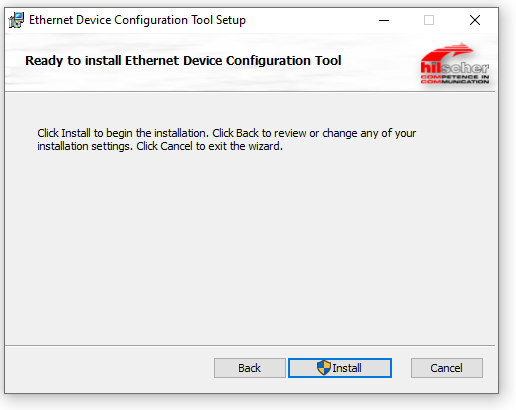Click the Ethernet Device Configuration Tool Setup title
Image resolution: width=516 pixels, height=410 pixels.
coord(137,20)
